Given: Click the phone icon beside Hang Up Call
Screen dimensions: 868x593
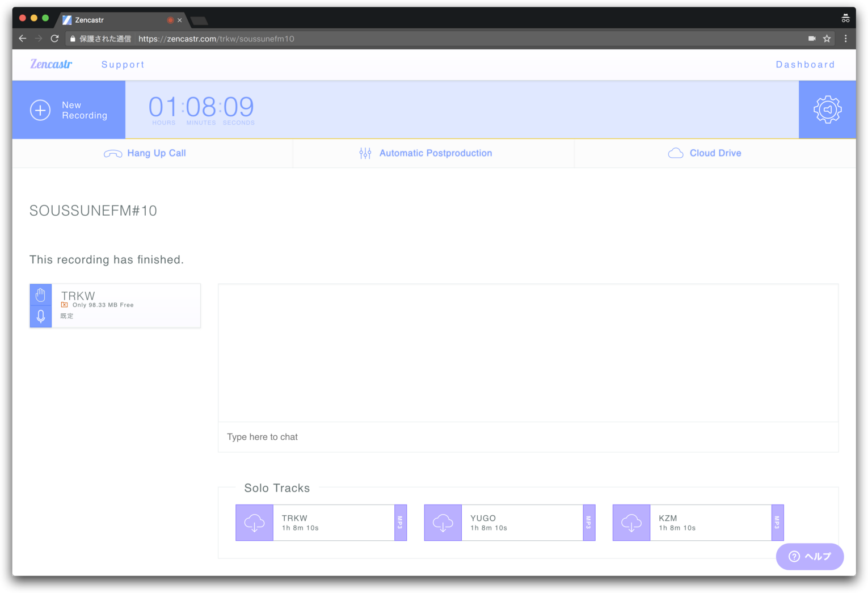Looking at the screenshot, I should tap(113, 154).
